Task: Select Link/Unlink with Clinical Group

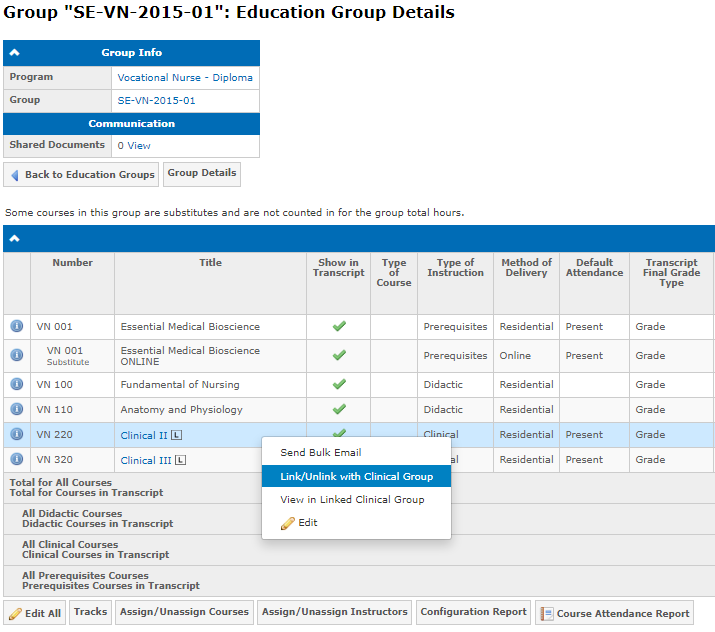Action: [356, 476]
